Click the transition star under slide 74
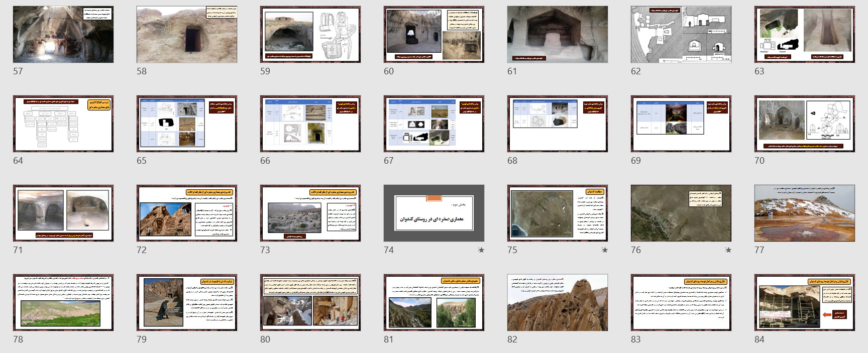This screenshot has height=353, width=868. 481,250
